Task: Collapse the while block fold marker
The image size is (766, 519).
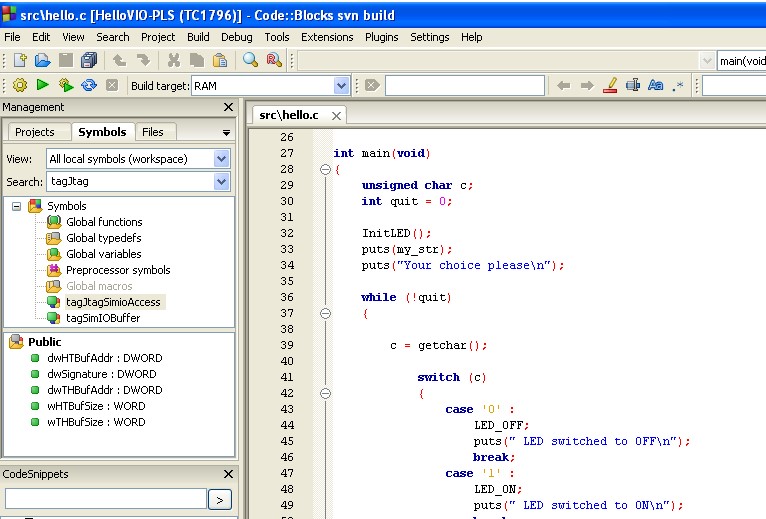Action: 324,313
